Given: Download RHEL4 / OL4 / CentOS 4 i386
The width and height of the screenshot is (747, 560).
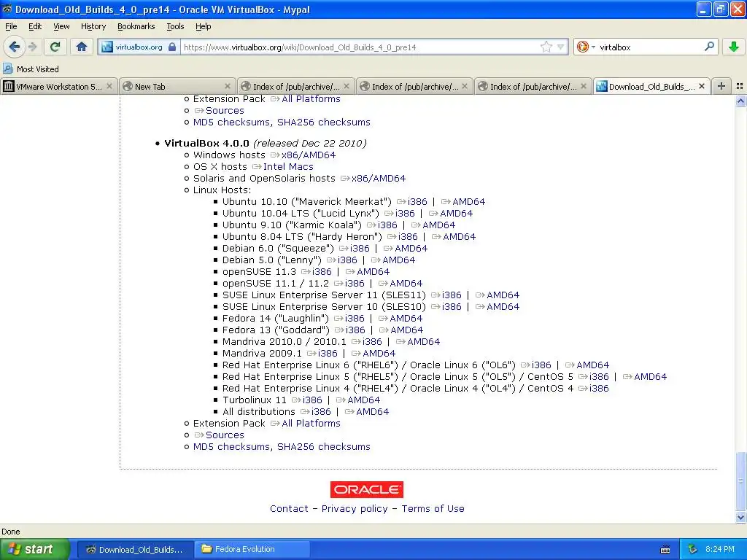Looking at the screenshot, I should [599, 388].
